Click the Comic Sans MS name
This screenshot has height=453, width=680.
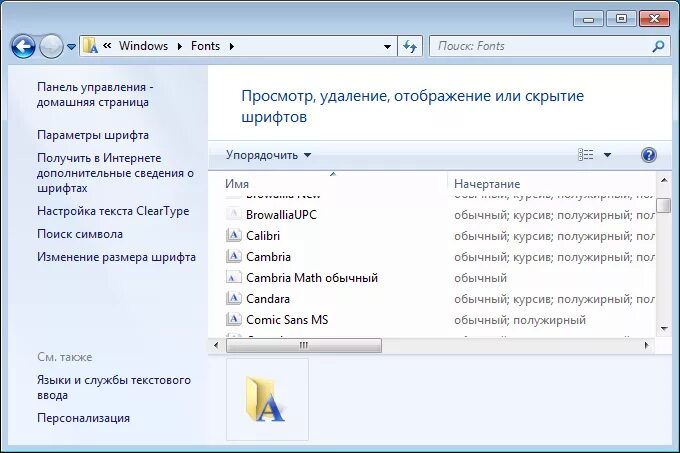click(287, 320)
